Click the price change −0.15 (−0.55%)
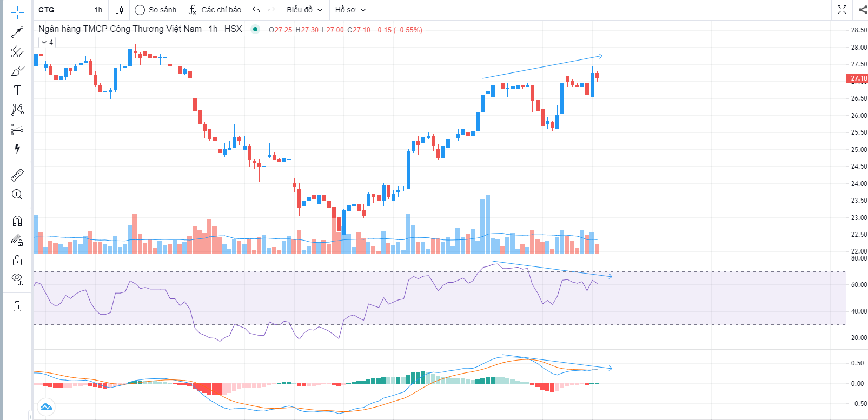This screenshot has width=868, height=420. (x=397, y=30)
